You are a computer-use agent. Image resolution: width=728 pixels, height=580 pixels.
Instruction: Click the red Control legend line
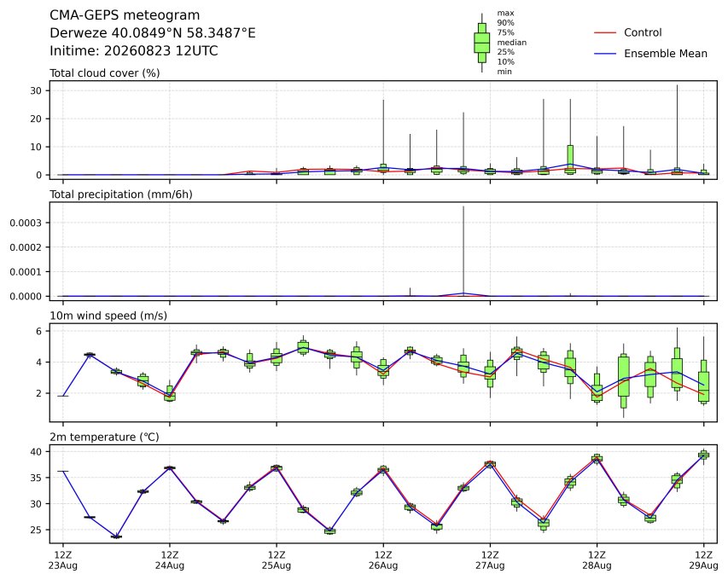tap(605, 33)
